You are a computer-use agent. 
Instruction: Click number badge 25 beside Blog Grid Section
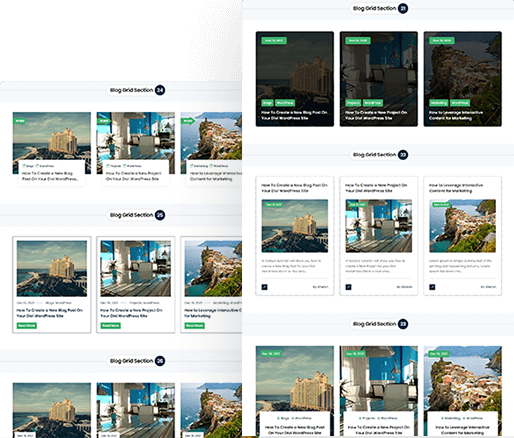[x=160, y=215]
